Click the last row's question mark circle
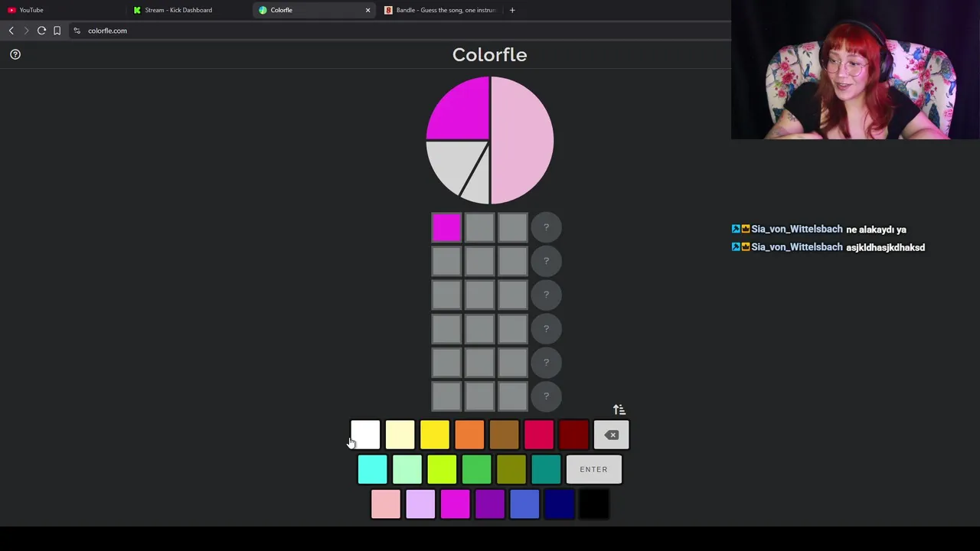 point(546,396)
